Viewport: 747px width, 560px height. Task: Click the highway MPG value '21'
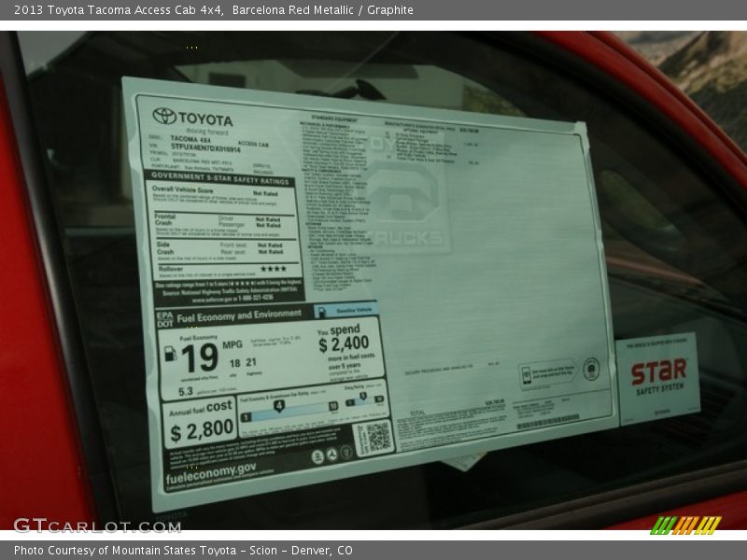251,362
